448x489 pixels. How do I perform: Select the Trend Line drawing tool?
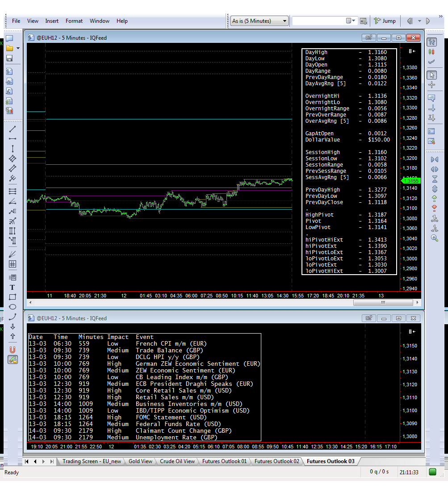click(x=13, y=129)
